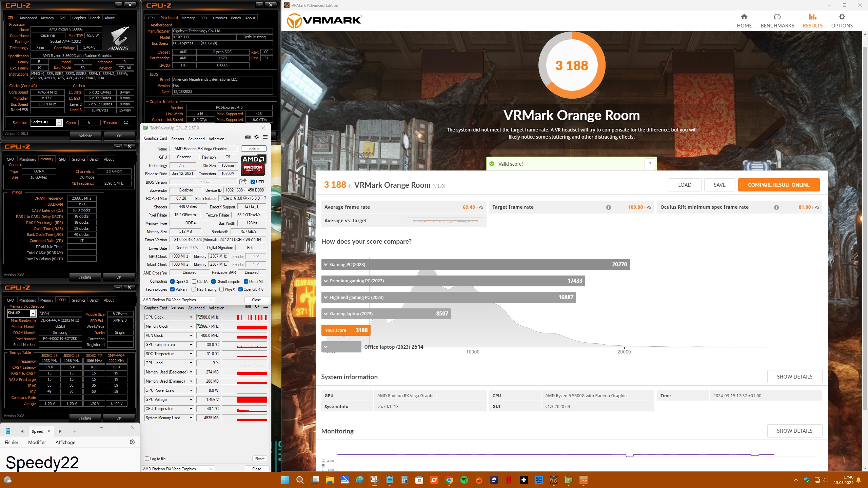This screenshot has width=868, height=488.
Task: Open the taskbar Search icon
Action: (300, 480)
